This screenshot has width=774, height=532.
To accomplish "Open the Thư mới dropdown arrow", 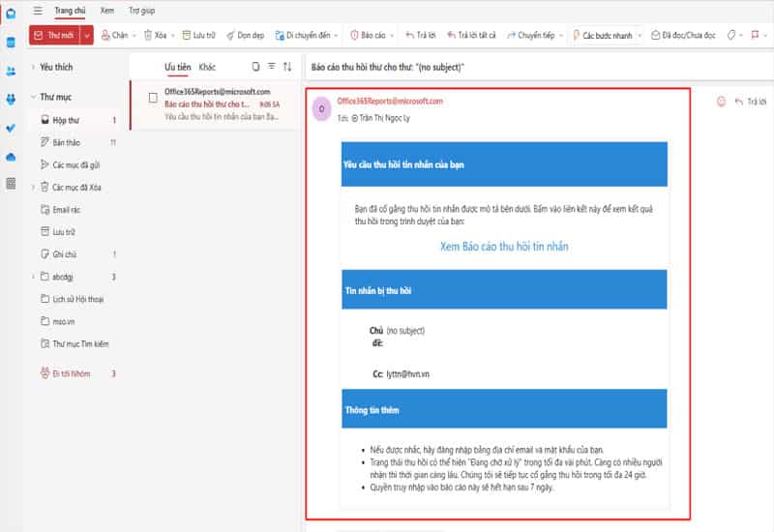I will click(87, 35).
